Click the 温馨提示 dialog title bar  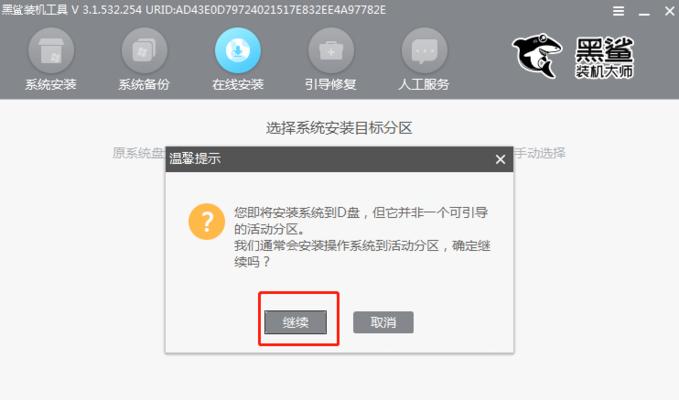coord(339,159)
